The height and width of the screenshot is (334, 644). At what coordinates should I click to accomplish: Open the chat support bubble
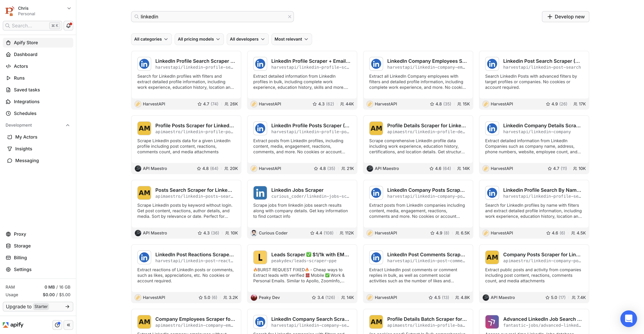[629, 319]
